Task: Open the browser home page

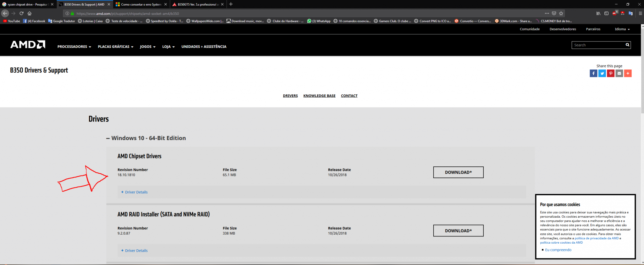Action: coord(30,13)
